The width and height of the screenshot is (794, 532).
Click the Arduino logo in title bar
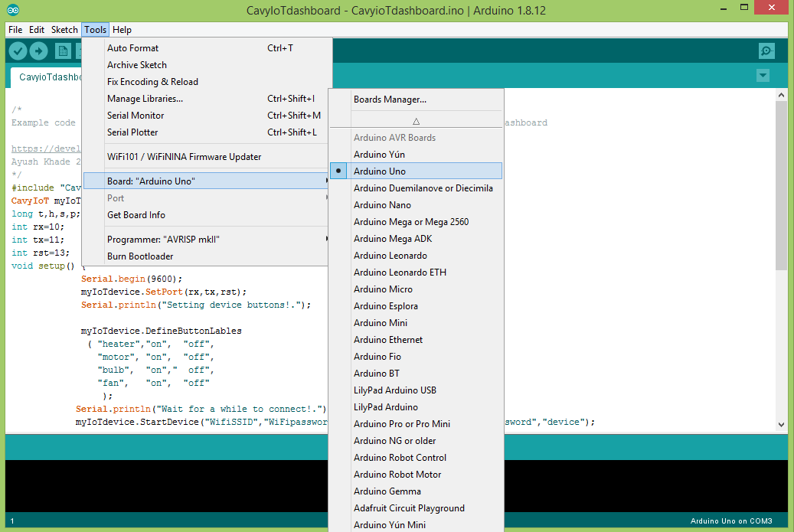(x=15, y=10)
